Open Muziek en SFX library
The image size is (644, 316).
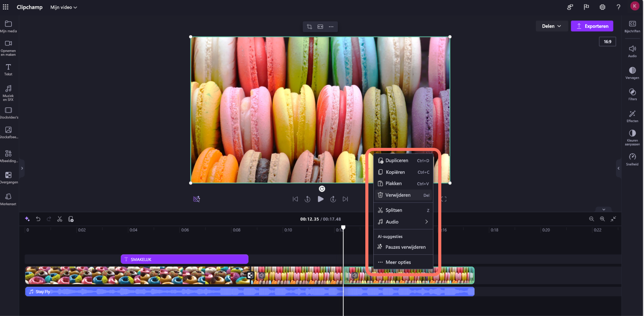[8, 93]
